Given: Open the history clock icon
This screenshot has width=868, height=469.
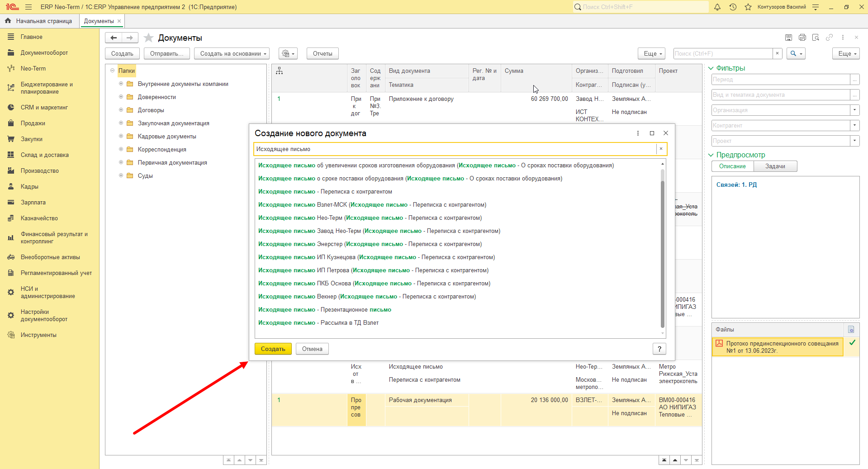Looking at the screenshot, I should pyautogui.click(x=733, y=7).
